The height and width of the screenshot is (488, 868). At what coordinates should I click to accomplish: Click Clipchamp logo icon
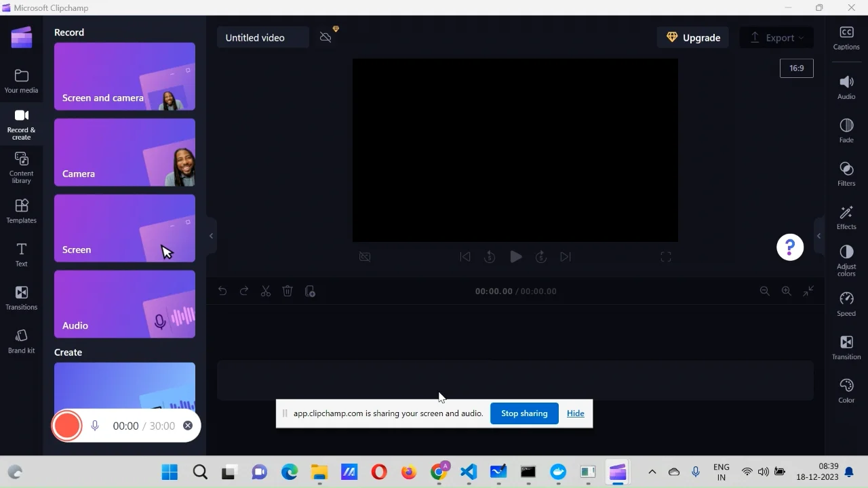[x=21, y=37]
